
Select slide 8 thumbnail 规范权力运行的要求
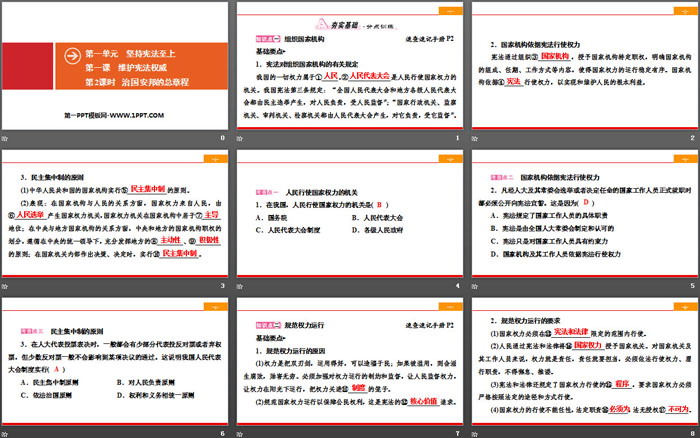pyautogui.click(x=585, y=361)
